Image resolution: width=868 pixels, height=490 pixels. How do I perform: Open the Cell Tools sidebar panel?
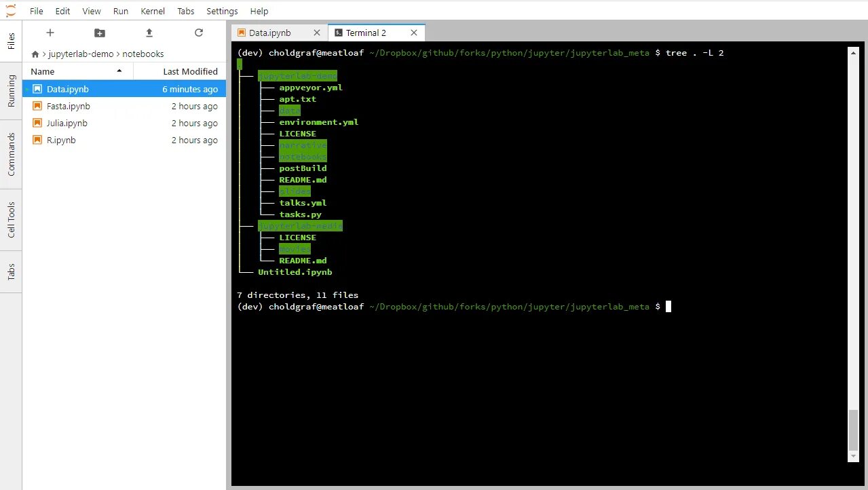pyautogui.click(x=11, y=220)
